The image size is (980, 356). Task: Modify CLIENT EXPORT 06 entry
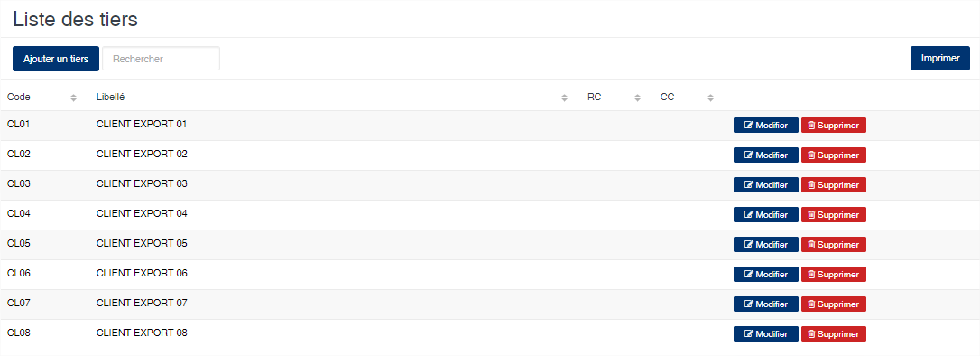click(x=765, y=274)
